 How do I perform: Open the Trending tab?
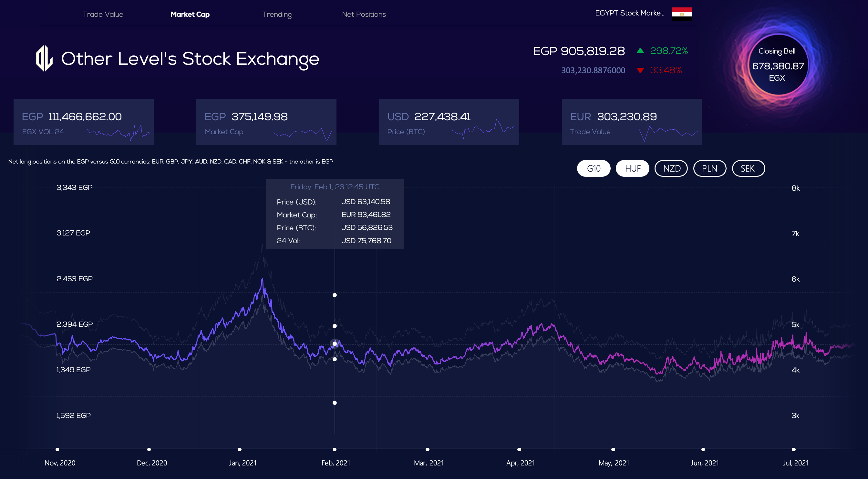click(x=277, y=15)
